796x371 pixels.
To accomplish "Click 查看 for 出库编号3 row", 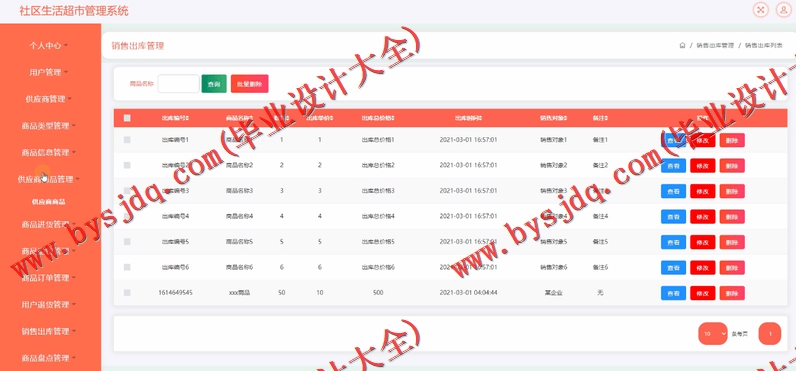I will (673, 191).
